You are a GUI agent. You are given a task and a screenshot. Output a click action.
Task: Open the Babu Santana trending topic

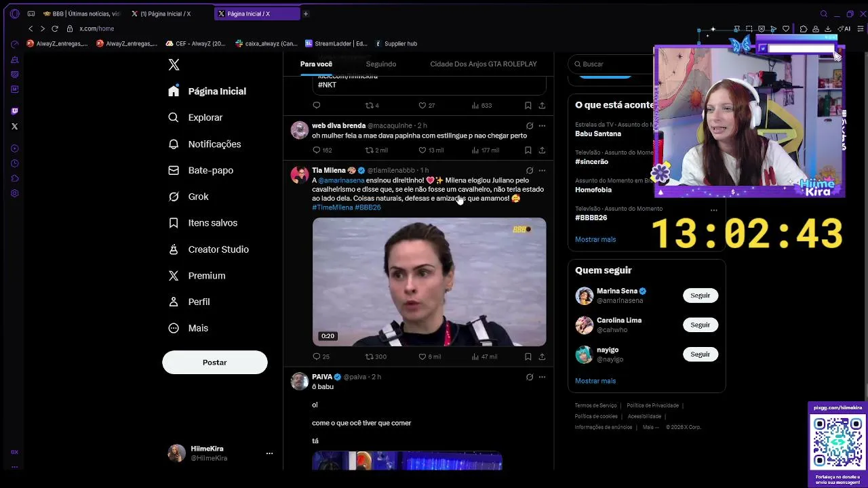pos(598,134)
